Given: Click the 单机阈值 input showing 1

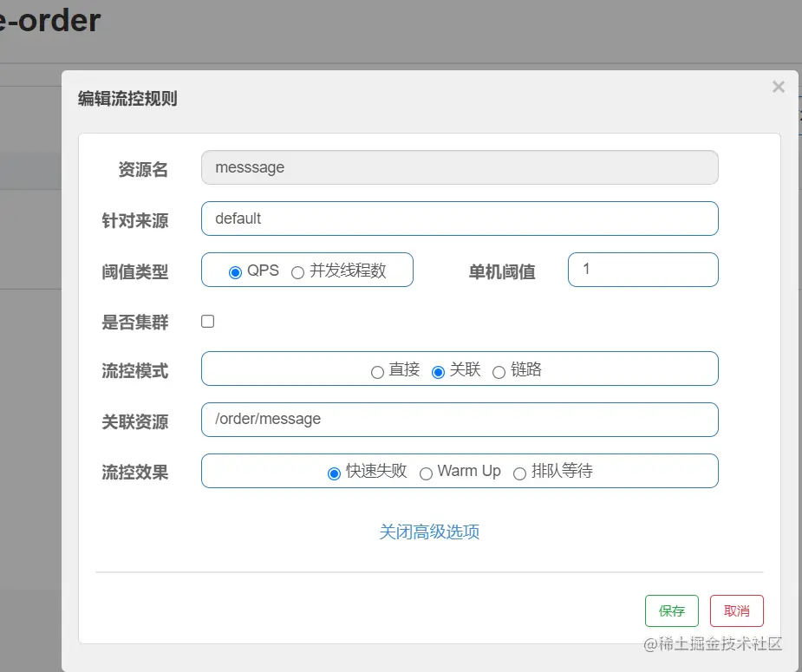Looking at the screenshot, I should coord(643,270).
